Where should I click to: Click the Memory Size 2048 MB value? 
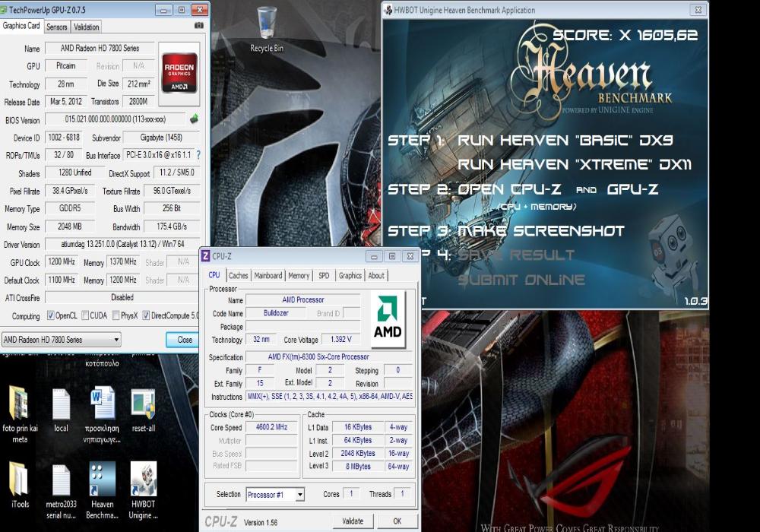(x=69, y=226)
